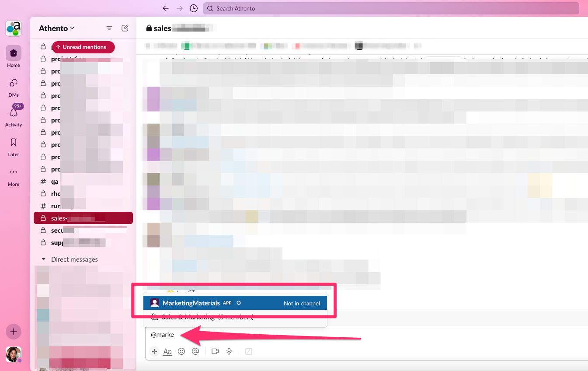Viewport: 588px width, 371px height.
Task: Open the Home sidebar icon
Action: (13, 52)
